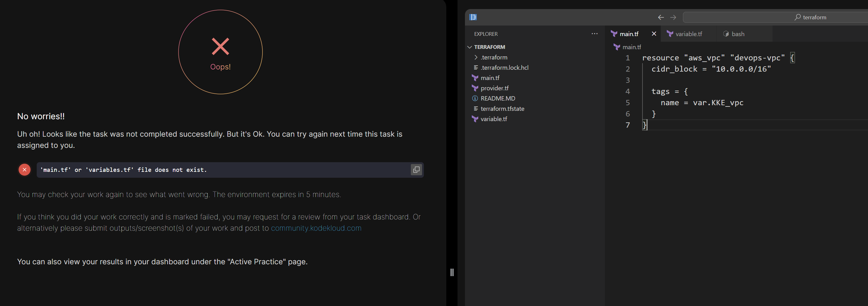Open Explorer more actions ellipsis

pos(594,34)
